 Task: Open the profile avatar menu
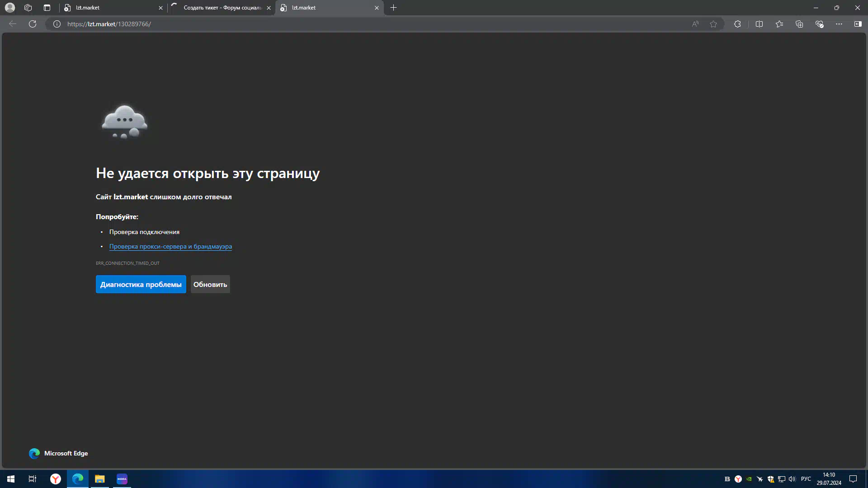click(x=10, y=8)
